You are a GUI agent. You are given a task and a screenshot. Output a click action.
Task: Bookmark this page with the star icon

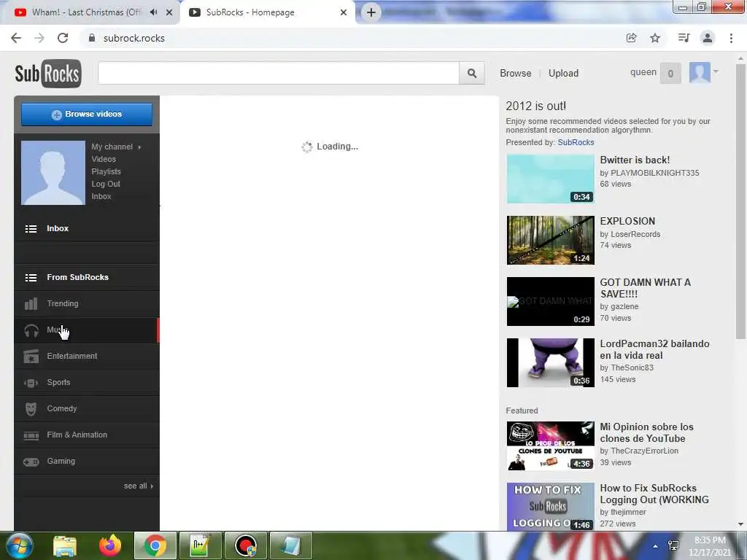coord(655,38)
